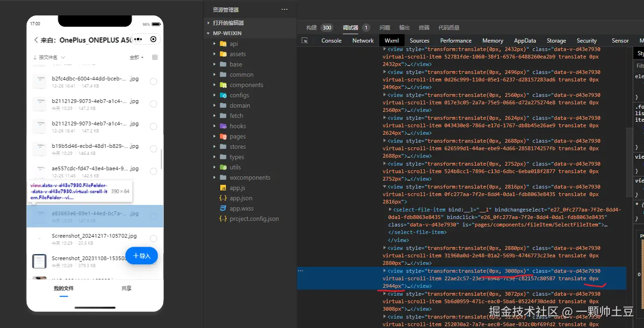This screenshot has height=328, width=644.
Task: Open the 全部 filter dropdown
Action: (x=137, y=57)
